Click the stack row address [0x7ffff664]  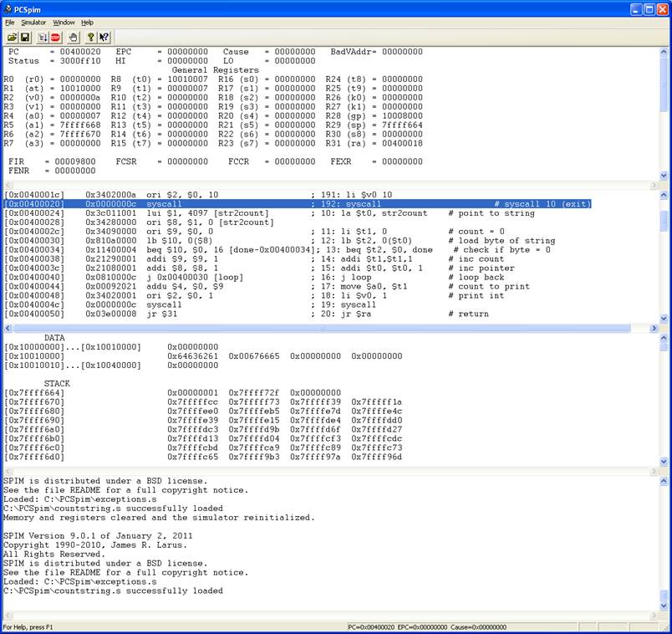tap(34, 393)
